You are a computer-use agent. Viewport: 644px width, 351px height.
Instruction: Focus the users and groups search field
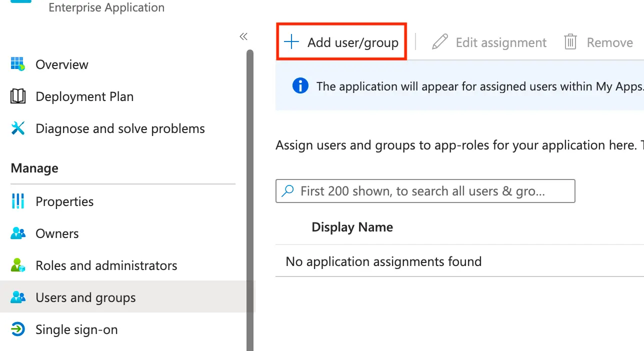[x=430, y=191]
